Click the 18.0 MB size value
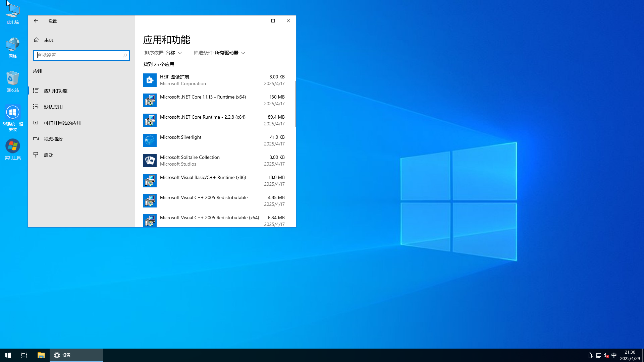This screenshot has width=644, height=362. click(276, 177)
